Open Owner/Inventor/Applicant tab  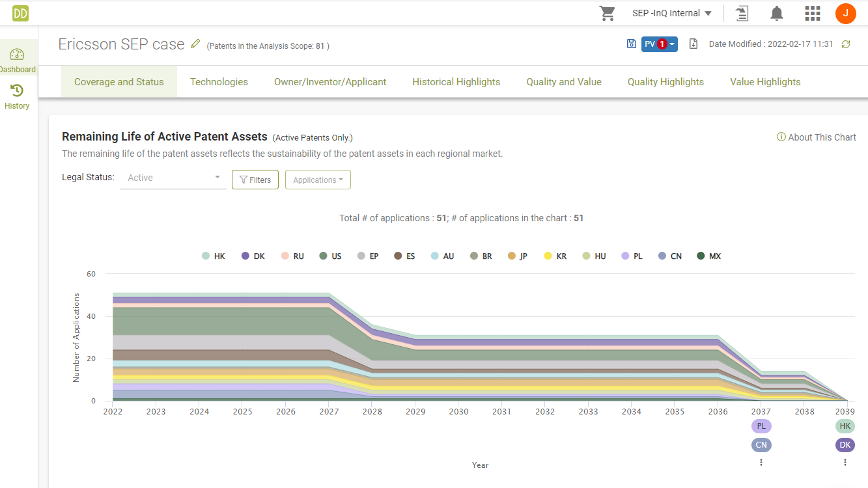[330, 82]
